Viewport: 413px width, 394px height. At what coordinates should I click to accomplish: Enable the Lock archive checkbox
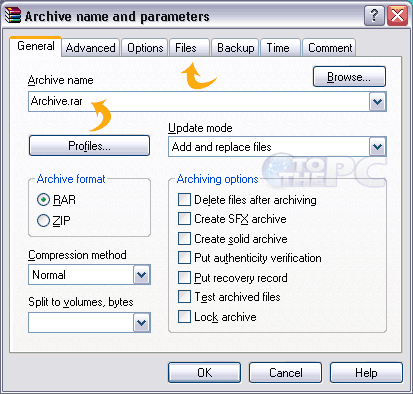(x=184, y=316)
